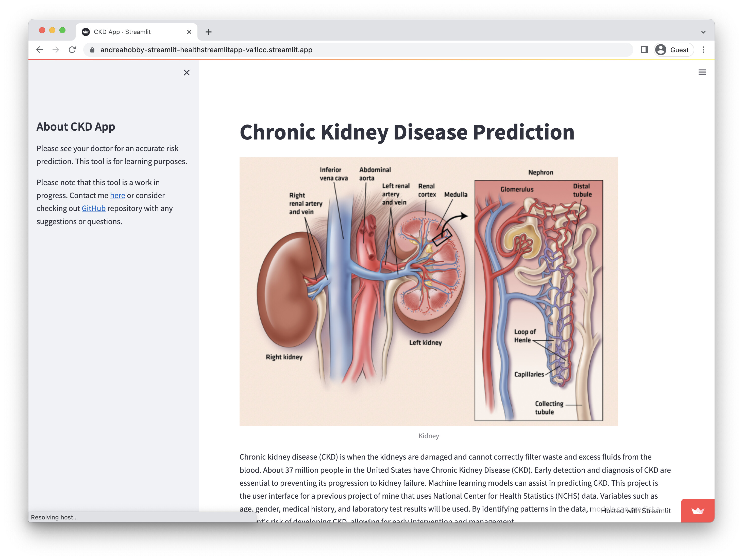
Task: Click the red Streamlit crown badge
Action: tap(698, 511)
